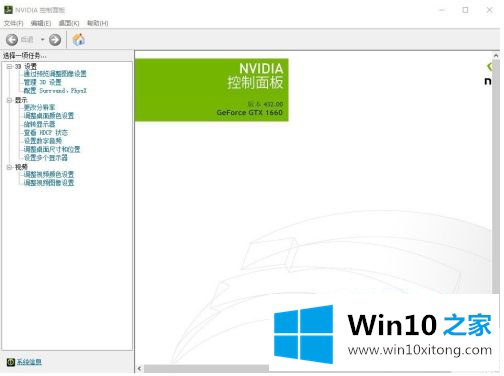Click the green NVIDIA 控制面板 banner
The width and height of the screenshot is (504, 376).
point(212,90)
